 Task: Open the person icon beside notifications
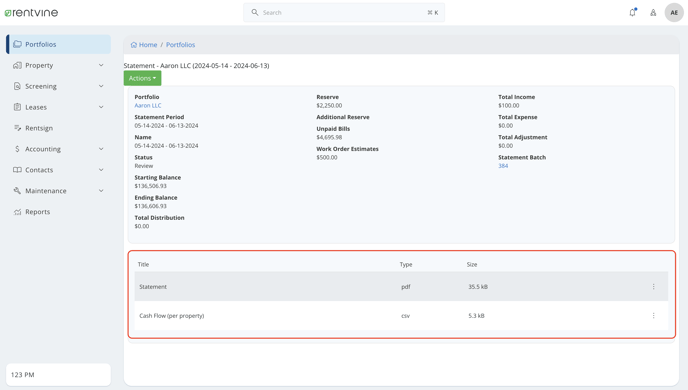point(653,13)
